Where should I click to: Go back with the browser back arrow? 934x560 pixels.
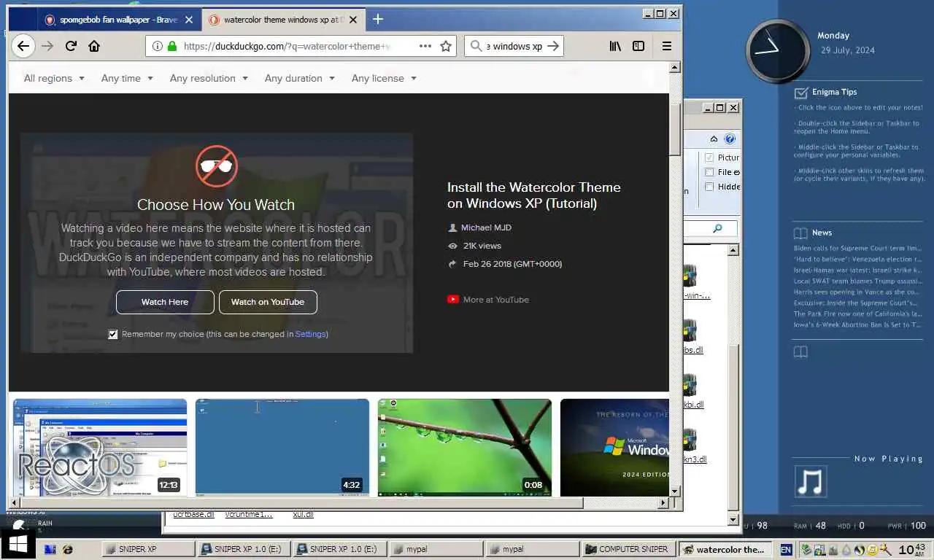click(23, 46)
